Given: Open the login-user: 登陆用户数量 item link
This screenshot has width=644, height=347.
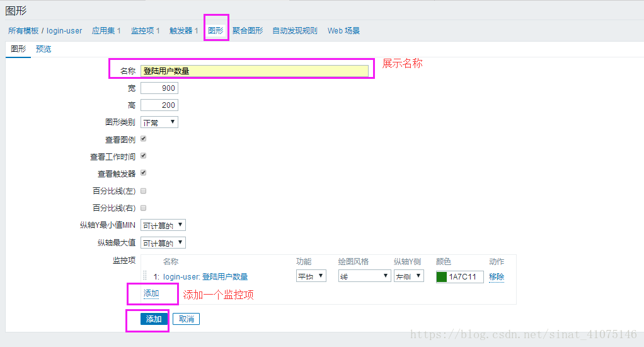Looking at the screenshot, I should point(205,277).
